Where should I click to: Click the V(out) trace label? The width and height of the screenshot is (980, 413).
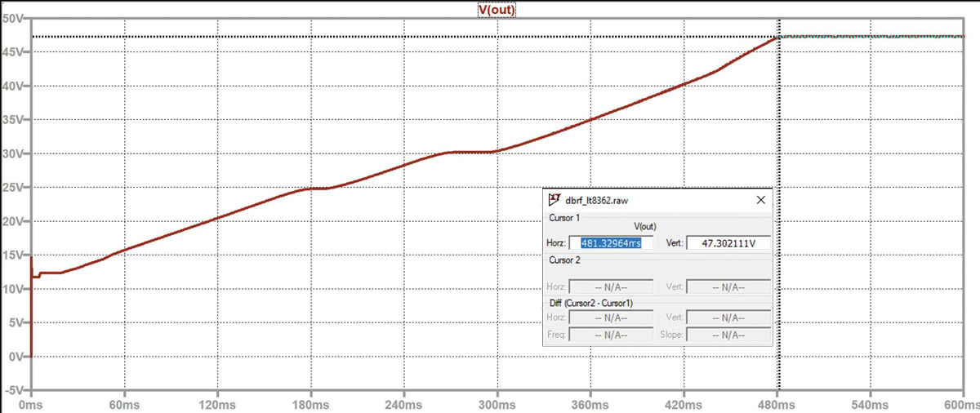pos(497,10)
